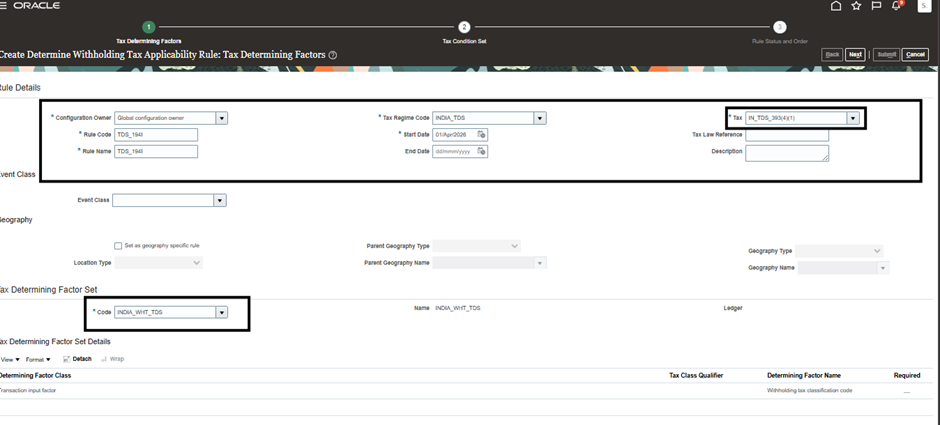Select step 1 Tax Determining Factors
The height and width of the screenshot is (425, 940).
coord(148,27)
